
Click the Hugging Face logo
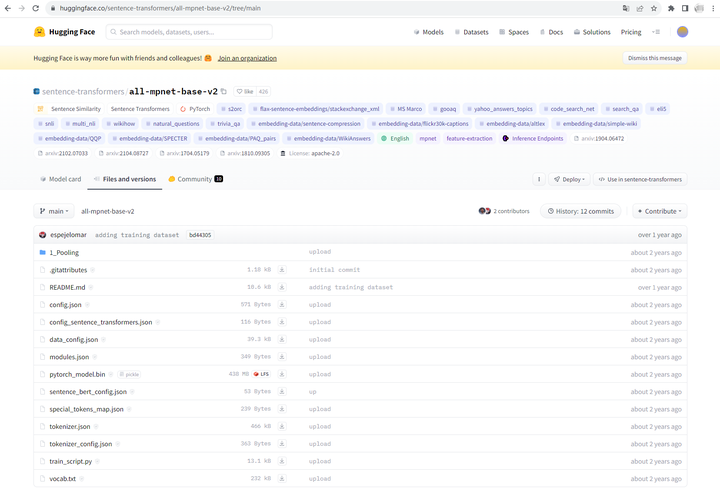[x=64, y=32]
